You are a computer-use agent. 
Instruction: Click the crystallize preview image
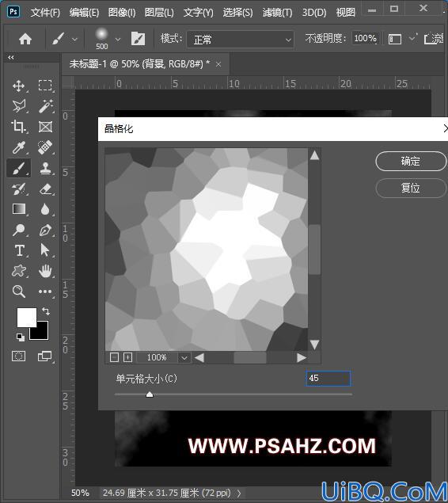point(207,250)
